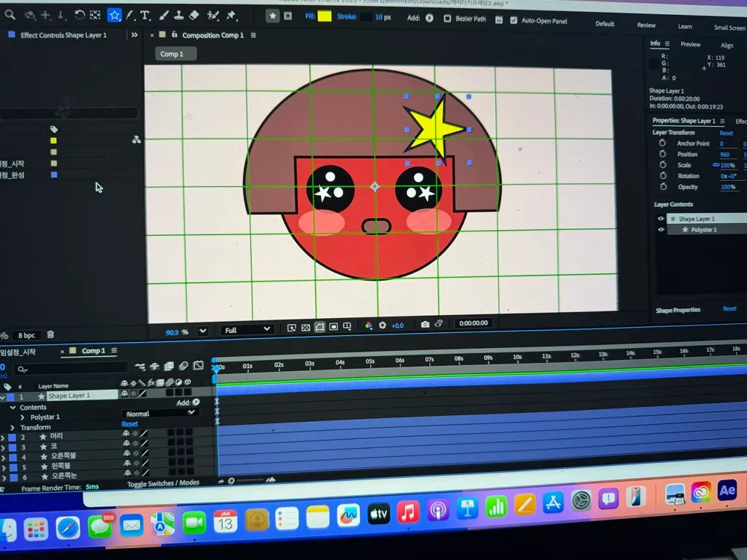Reset Layer Transform in Properties panel
747x560 pixels.
pyautogui.click(x=726, y=133)
